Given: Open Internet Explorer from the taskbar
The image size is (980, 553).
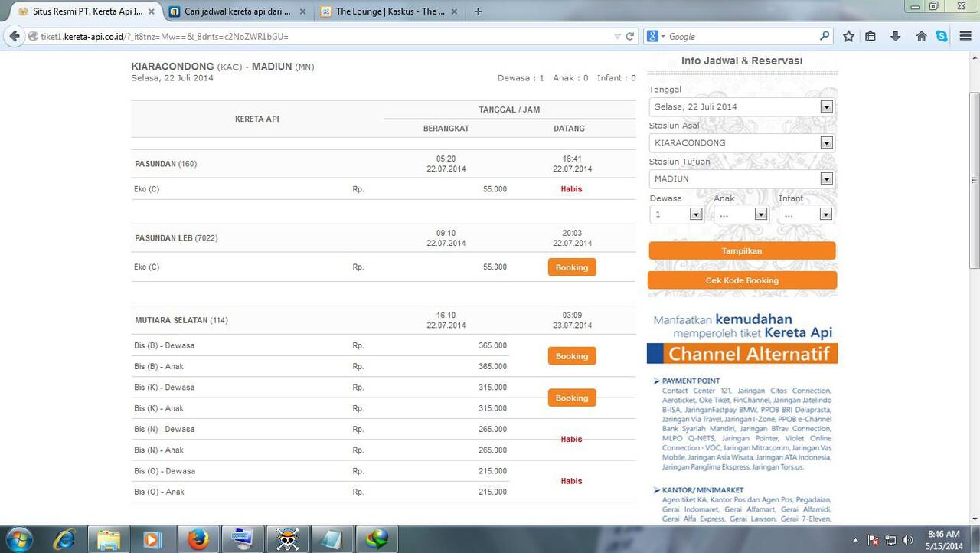Looking at the screenshot, I should [x=64, y=539].
